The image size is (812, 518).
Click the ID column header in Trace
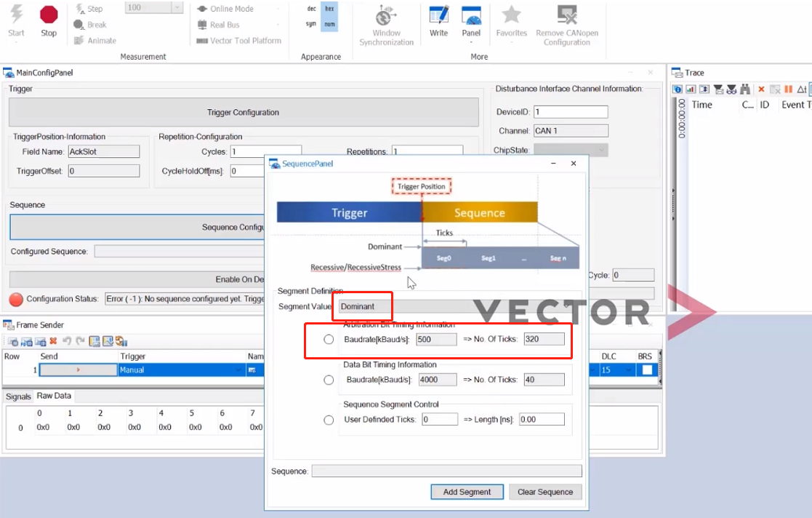pos(764,105)
